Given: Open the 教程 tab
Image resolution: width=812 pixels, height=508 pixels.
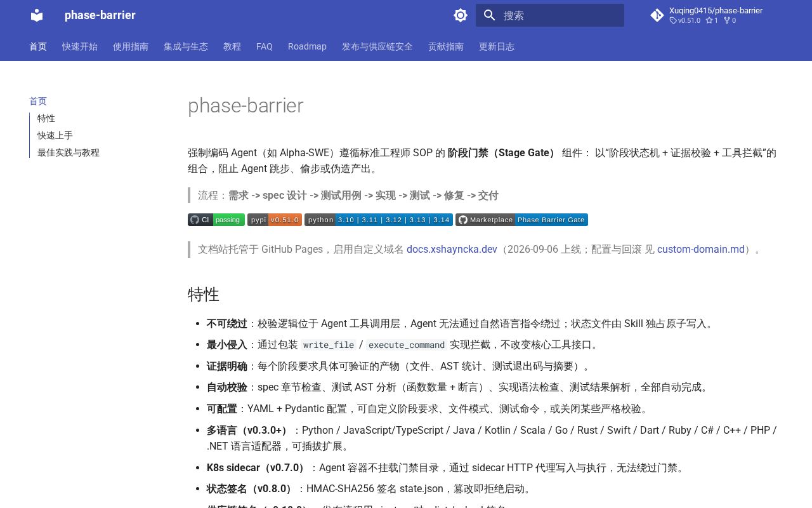Looking at the screenshot, I should click(232, 46).
